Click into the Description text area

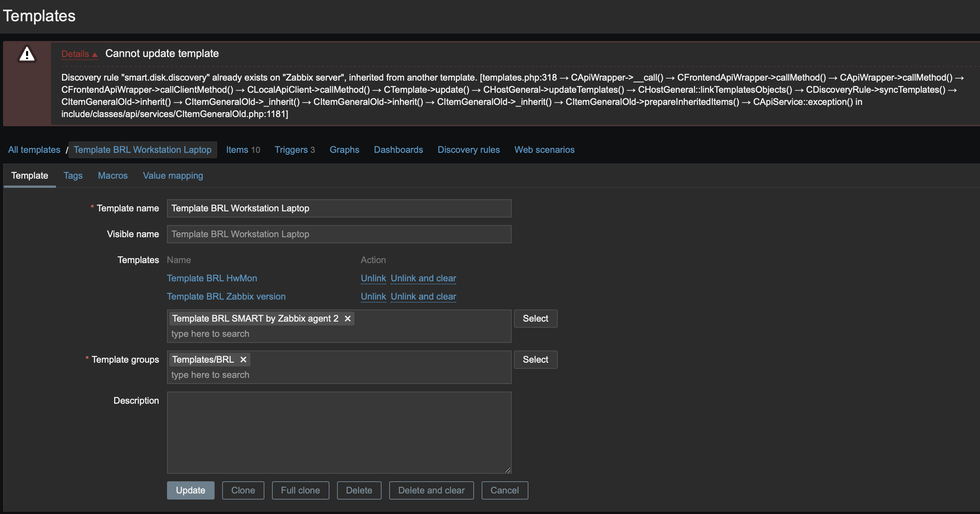tap(339, 433)
